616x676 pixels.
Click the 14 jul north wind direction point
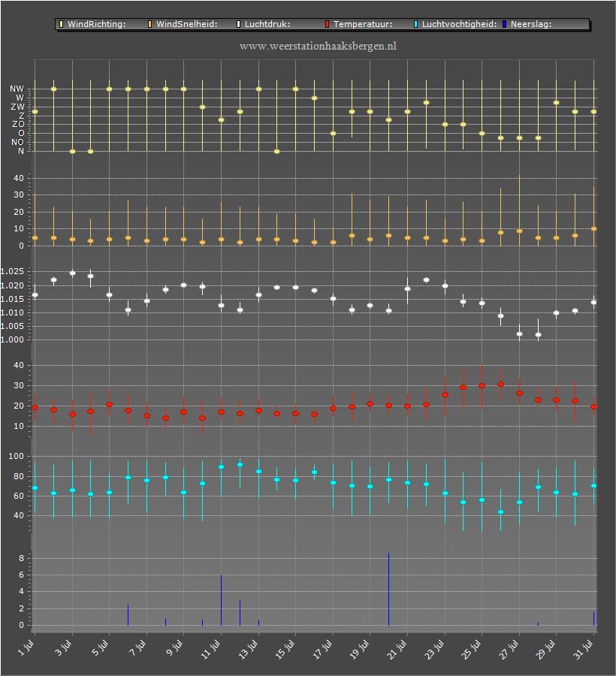click(x=276, y=151)
